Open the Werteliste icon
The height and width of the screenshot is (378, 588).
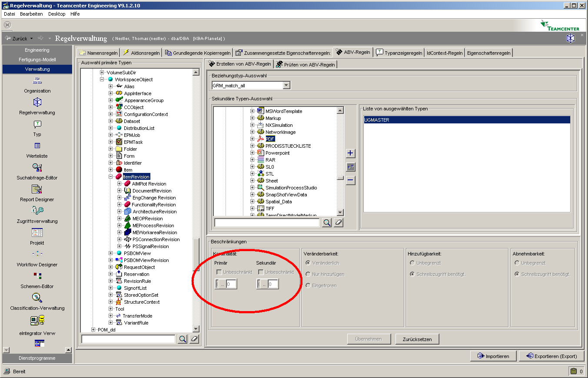pyautogui.click(x=37, y=146)
